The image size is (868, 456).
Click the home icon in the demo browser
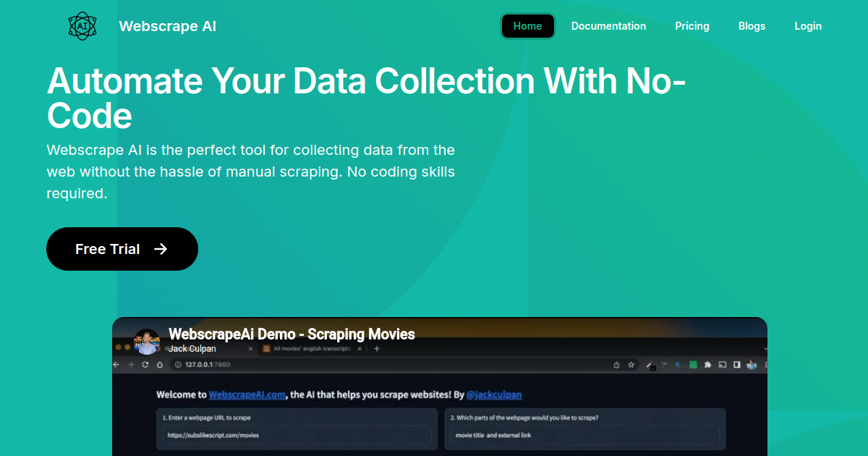(x=159, y=365)
